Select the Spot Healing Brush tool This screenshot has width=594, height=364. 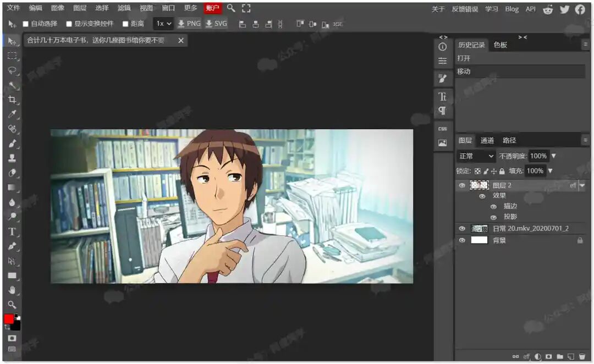pos(12,129)
